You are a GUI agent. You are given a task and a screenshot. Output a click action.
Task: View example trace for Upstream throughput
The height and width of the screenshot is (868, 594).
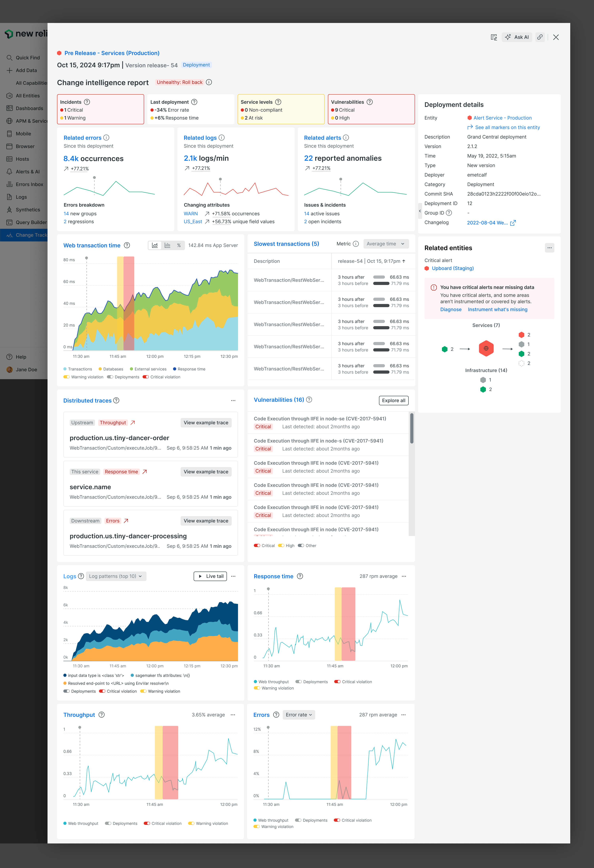pyautogui.click(x=206, y=422)
